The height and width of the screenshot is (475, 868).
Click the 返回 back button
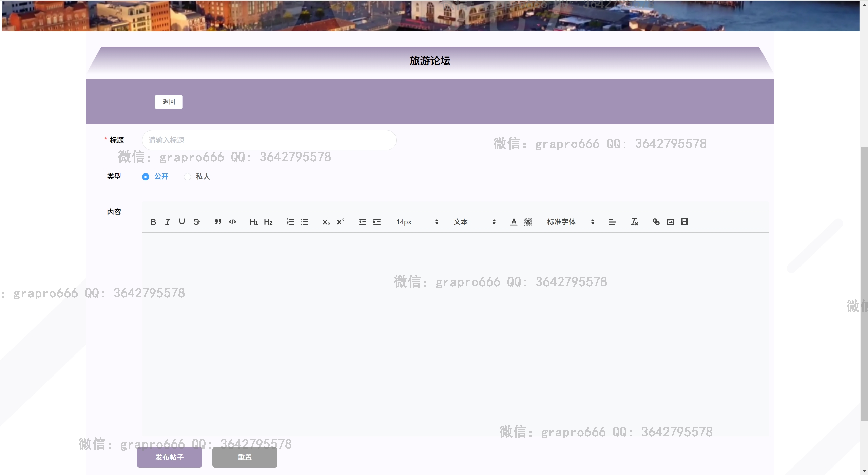pyautogui.click(x=169, y=102)
